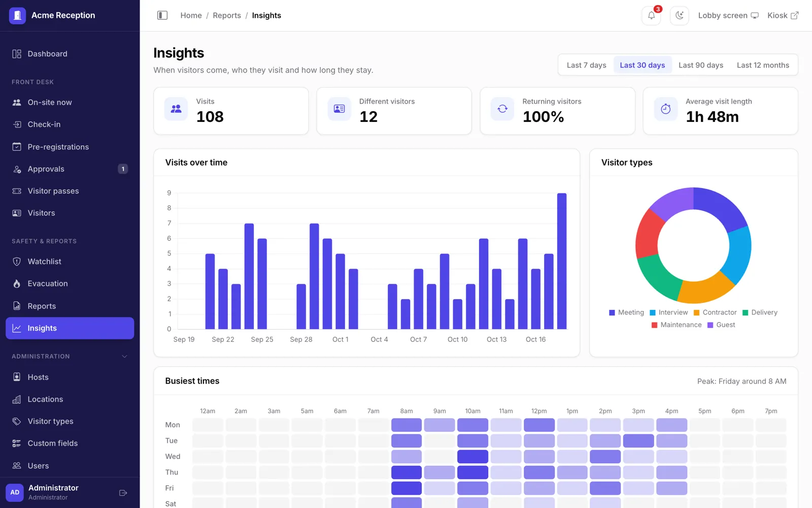This screenshot has height=508, width=812.
Task: Toggle the sidebar collapse icon
Action: 162,15
